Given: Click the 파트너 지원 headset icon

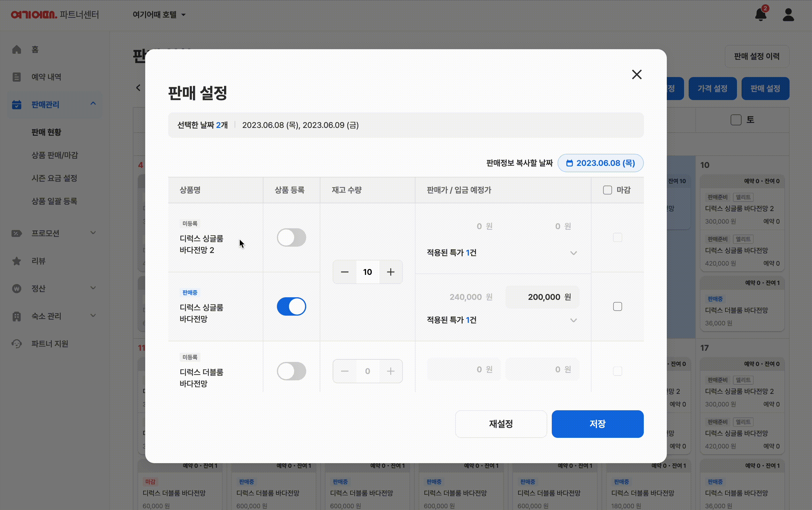Looking at the screenshot, I should coord(16,344).
